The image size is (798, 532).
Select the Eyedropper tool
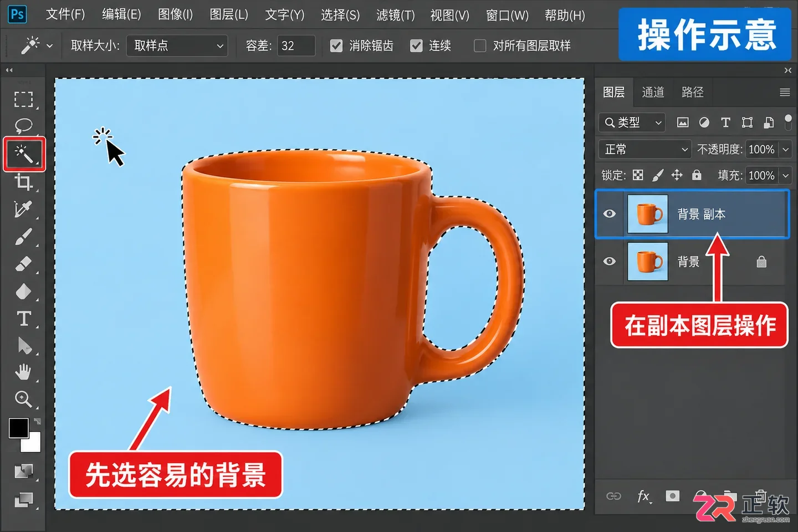pos(23,209)
